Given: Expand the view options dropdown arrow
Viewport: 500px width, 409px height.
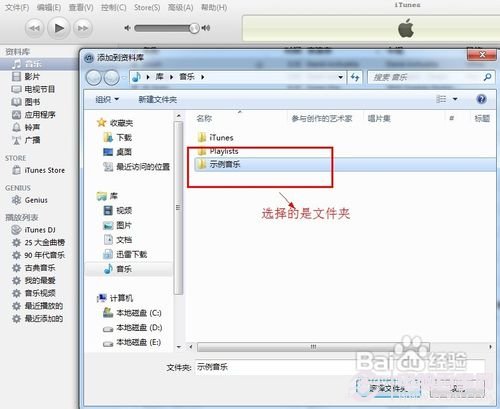Looking at the screenshot, I should [x=455, y=99].
